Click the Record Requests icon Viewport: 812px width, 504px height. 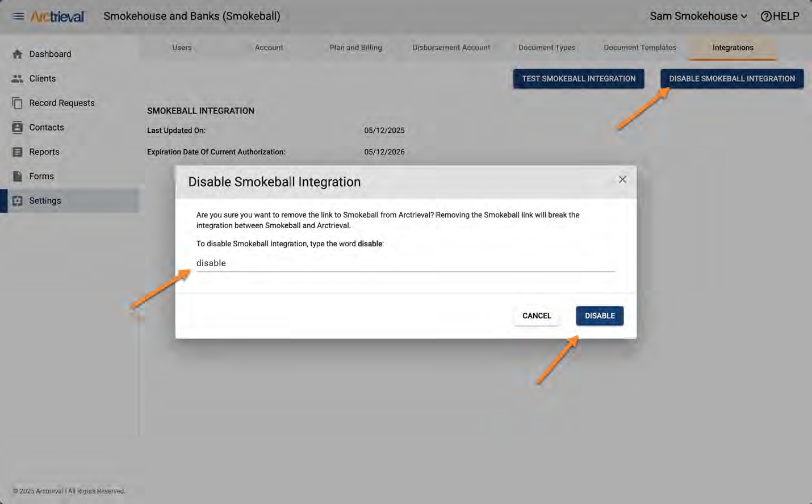(18, 103)
